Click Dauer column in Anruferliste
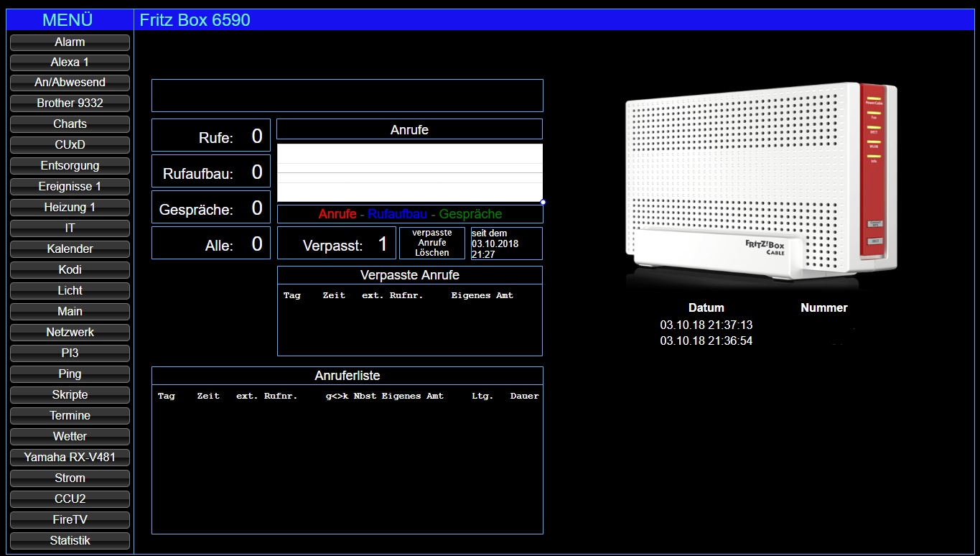 click(x=525, y=396)
